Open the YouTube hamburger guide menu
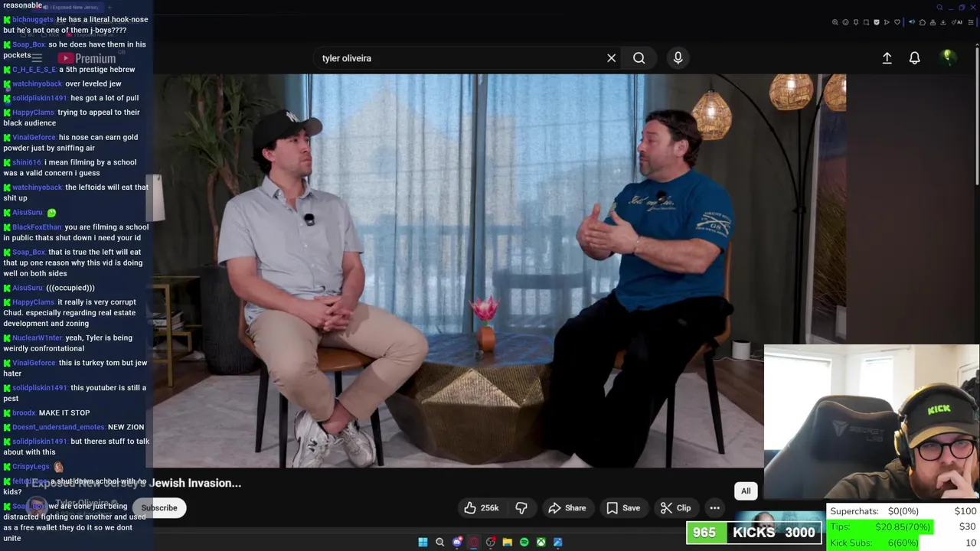This screenshot has width=980, height=551. pos(37,58)
